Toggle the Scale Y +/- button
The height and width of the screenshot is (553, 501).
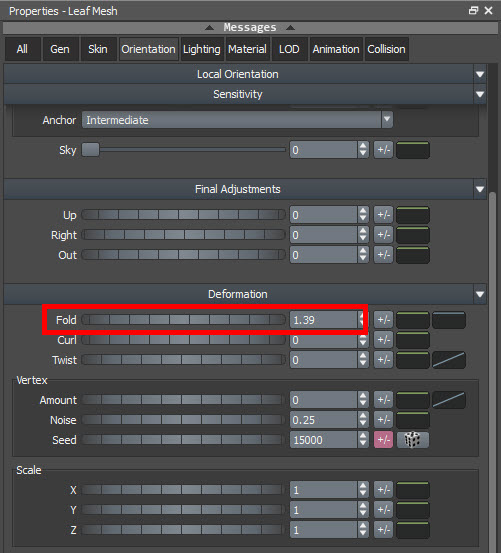tap(384, 510)
